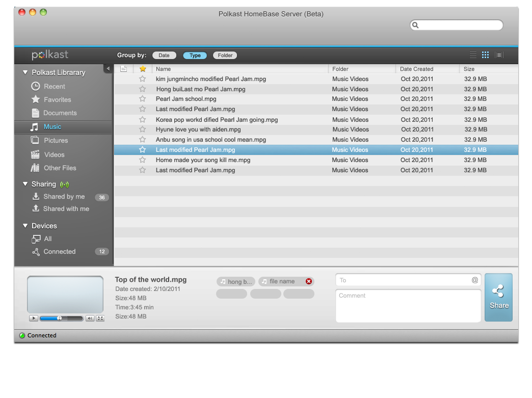Image resolution: width=532 pixels, height=398 pixels.
Task: Click the To recipient field
Action: pyautogui.click(x=403, y=280)
